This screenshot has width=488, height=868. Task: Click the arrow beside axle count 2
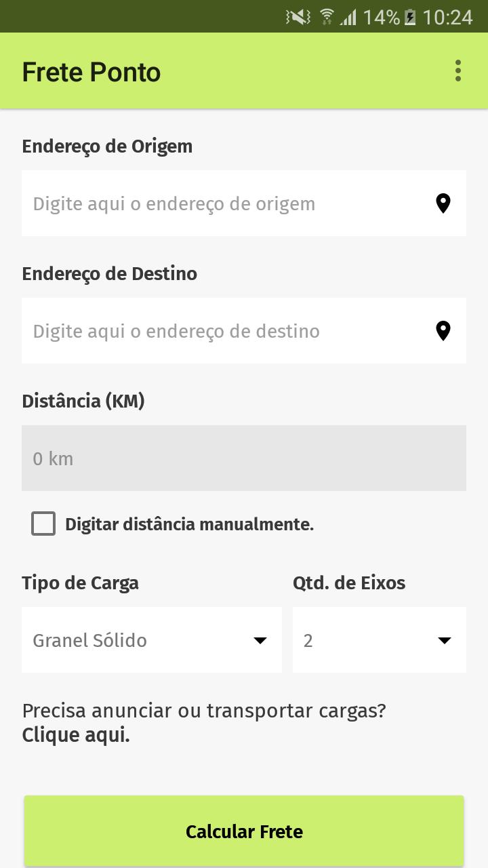(445, 640)
